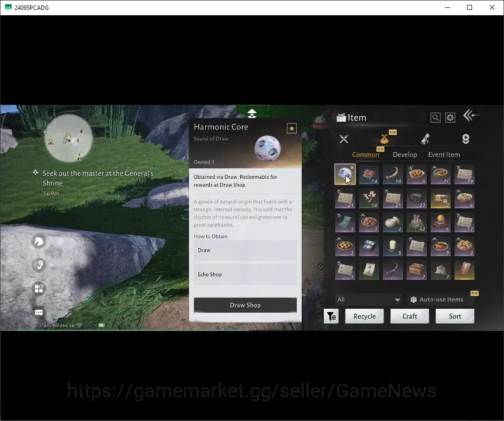Select the scroll and quill category icon
This screenshot has height=421, width=504.
[x=425, y=139]
